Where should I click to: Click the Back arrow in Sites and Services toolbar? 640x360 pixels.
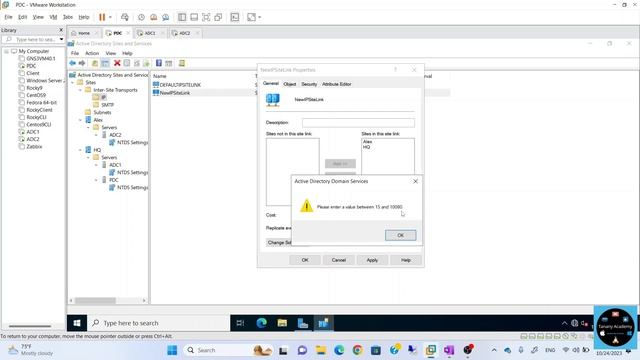click(x=73, y=63)
